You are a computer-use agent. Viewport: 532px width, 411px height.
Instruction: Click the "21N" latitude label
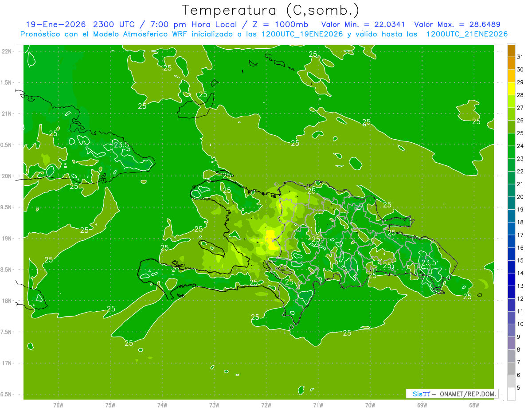pos(6,114)
